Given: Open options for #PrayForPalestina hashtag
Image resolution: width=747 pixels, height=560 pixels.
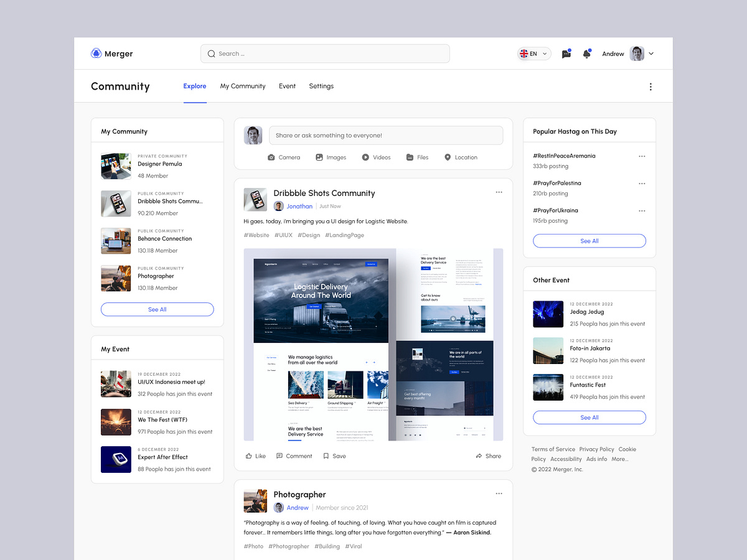Looking at the screenshot, I should pyautogui.click(x=642, y=184).
